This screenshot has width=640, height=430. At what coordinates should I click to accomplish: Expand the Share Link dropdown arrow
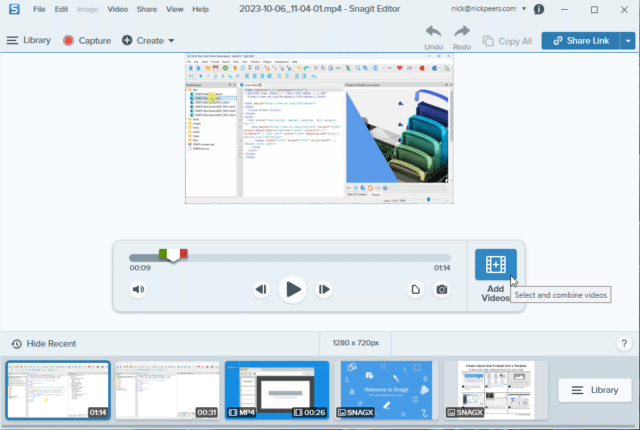[x=628, y=41]
